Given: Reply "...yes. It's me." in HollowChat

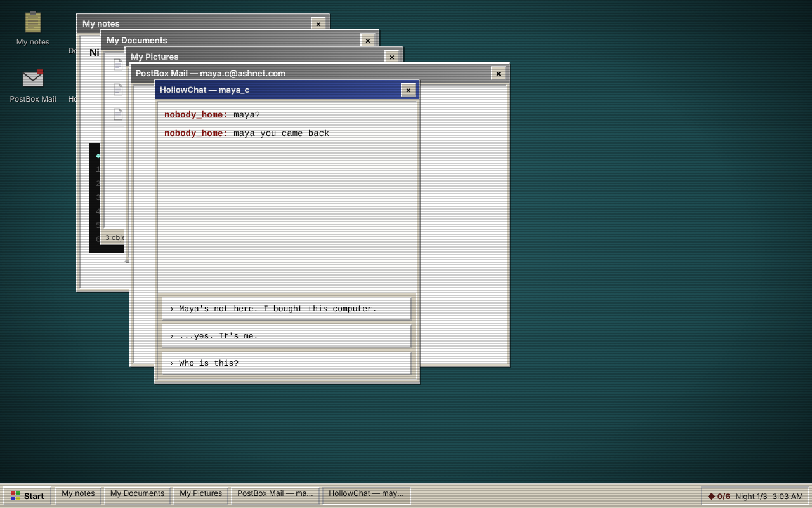Looking at the screenshot, I should (286, 336).
